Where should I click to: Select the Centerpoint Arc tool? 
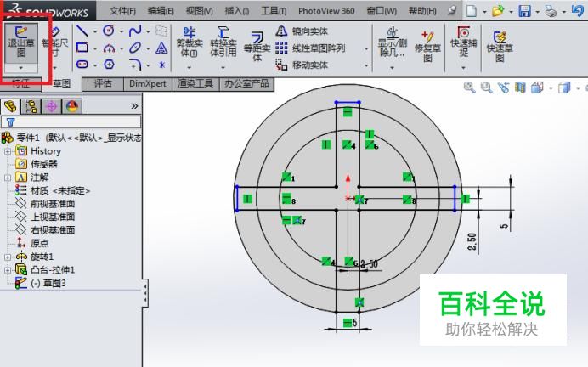(109, 48)
